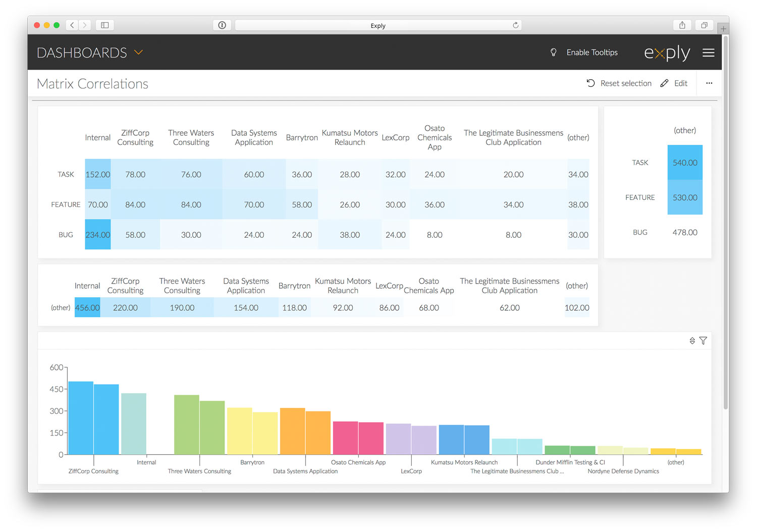
Task: Select the Kumatsu Motors BUG cell 38.00
Action: 350,235
